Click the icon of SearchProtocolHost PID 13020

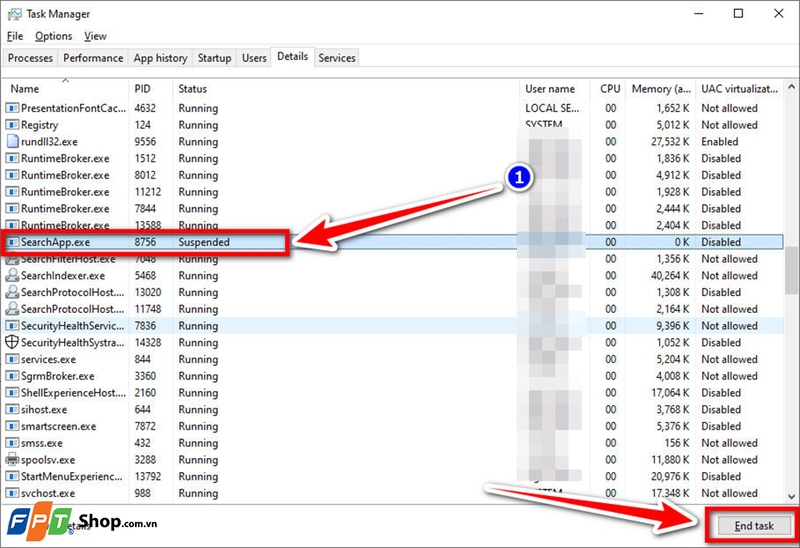pyautogui.click(x=12, y=292)
